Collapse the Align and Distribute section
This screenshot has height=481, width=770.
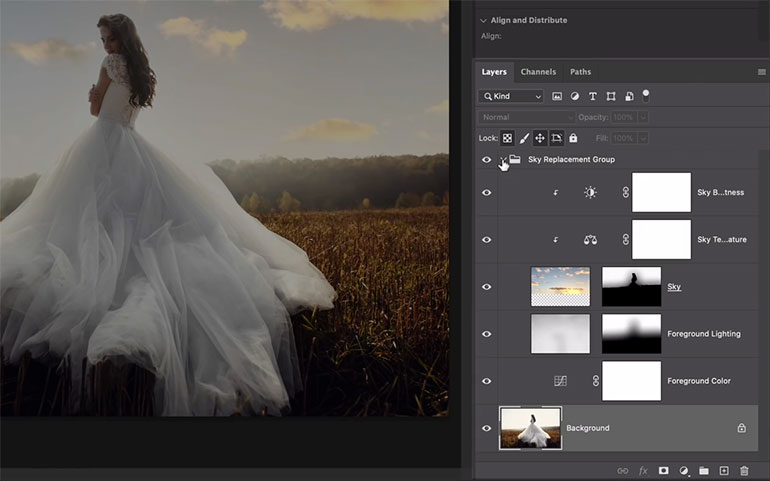[x=484, y=20]
